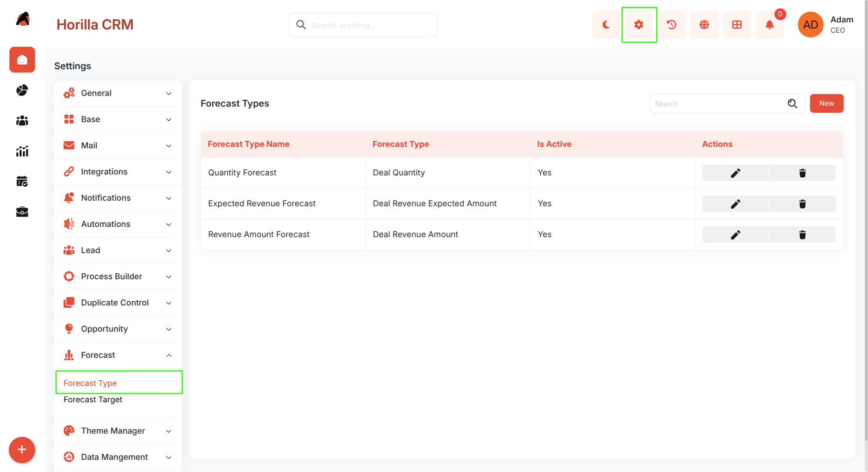Click the page vertical scrollbar
This screenshot has width=868, height=472.
click(866, 220)
